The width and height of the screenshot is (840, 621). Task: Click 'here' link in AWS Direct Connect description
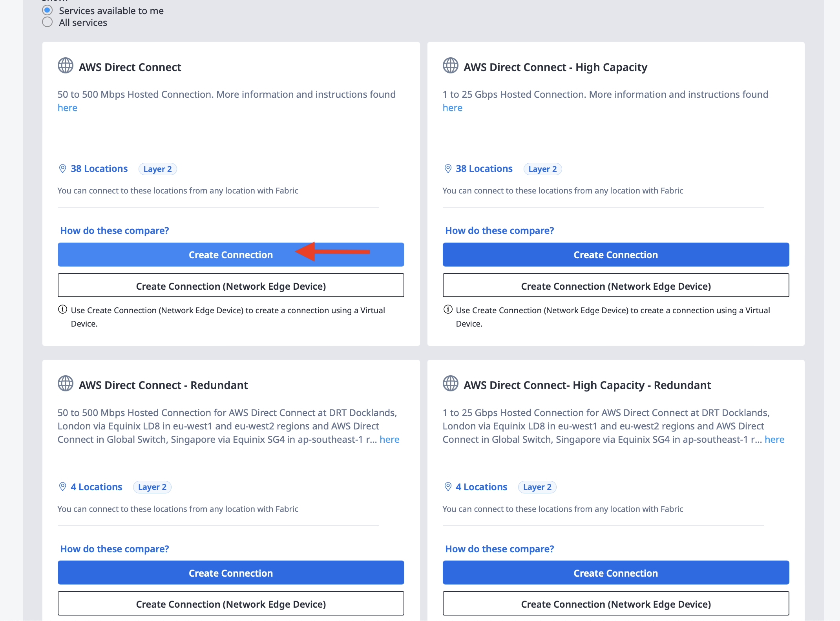68,108
